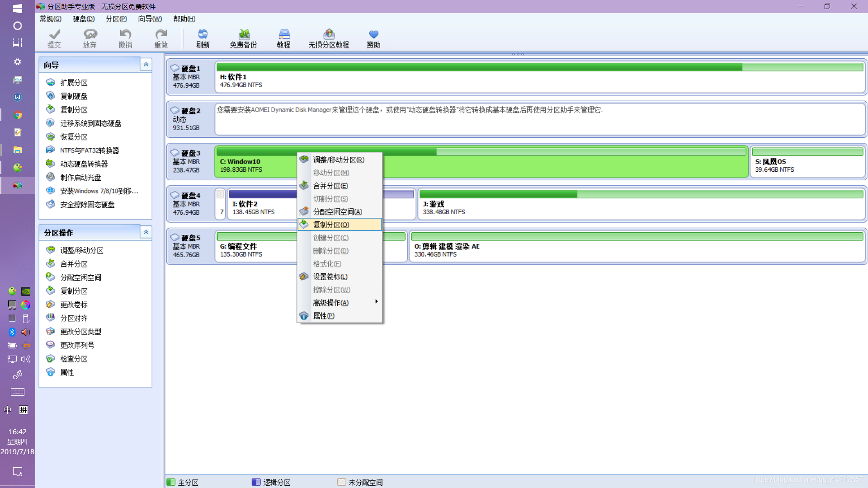Click the 提交 (Commit) toolbar icon
The image size is (868, 488).
click(x=54, y=38)
